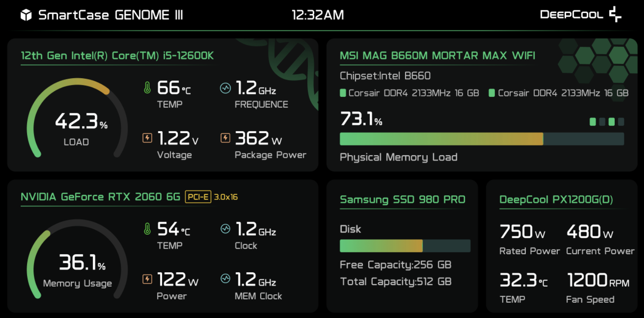Click the GPU temperature thermometer icon

coord(147,229)
